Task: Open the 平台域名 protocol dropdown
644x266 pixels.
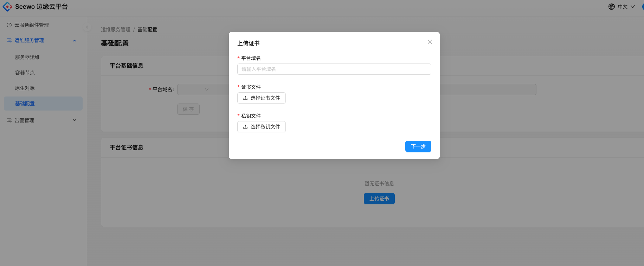Action: tap(195, 89)
